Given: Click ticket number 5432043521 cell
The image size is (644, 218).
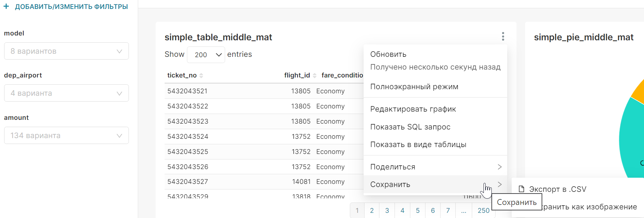Looking at the screenshot, I should click(x=187, y=91).
